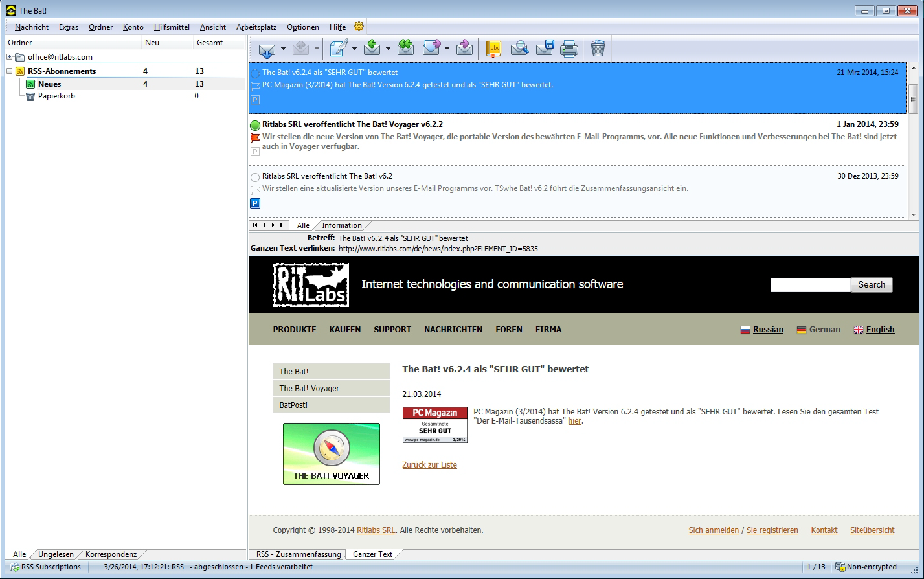
Task: Click the save message floppy icon
Action: 545,49
